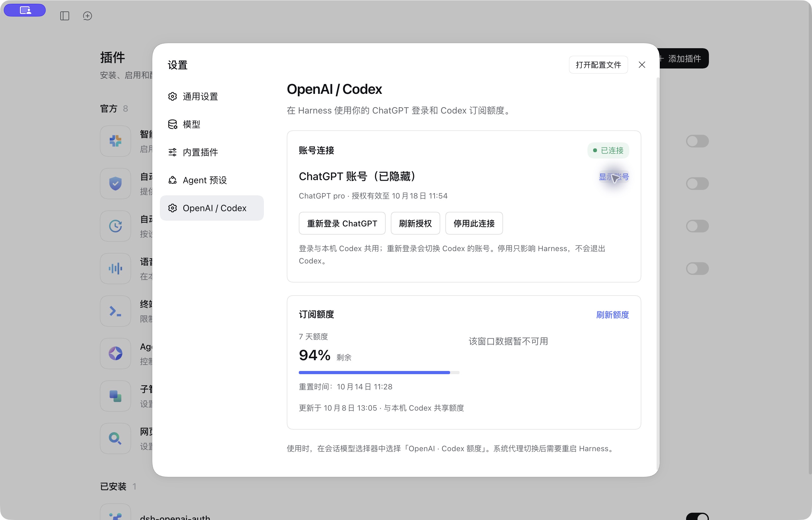This screenshot has height=520, width=812.
Task: Click the 已连接 status badge
Action: [608, 151]
